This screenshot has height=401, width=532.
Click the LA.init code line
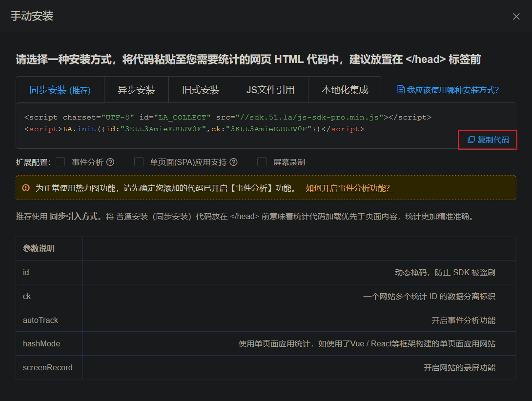tap(194, 129)
